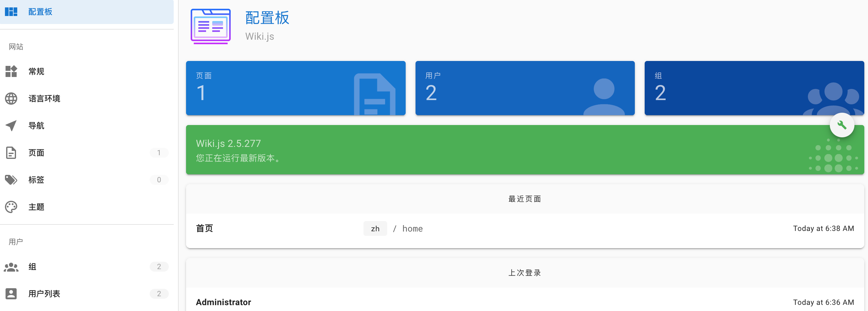
Task: Click the home path label
Action: point(412,228)
